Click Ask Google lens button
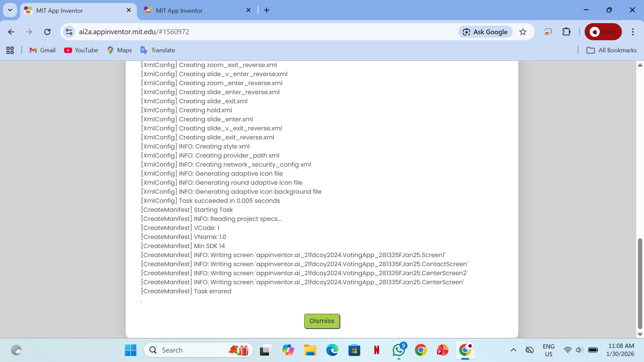The width and height of the screenshot is (644, 362). click(x=485, y=32)
